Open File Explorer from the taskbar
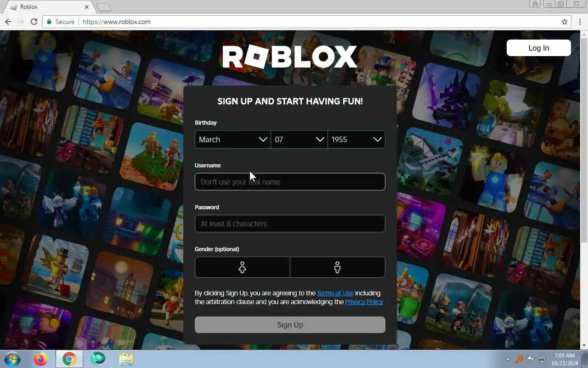Screen dimensions: 588x368 pyautogui.click(x=126, y=359)
